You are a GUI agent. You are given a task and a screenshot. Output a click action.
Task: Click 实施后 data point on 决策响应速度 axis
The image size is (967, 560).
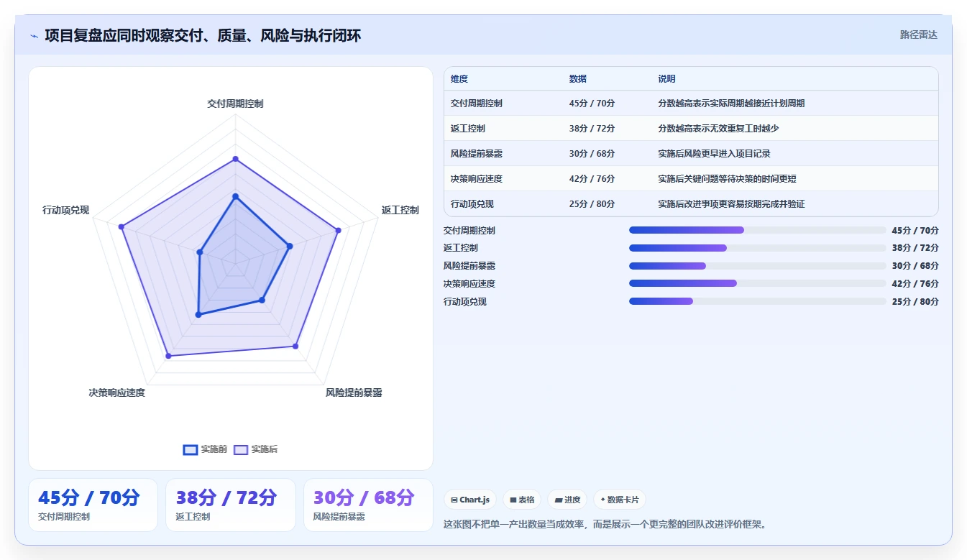168,356
